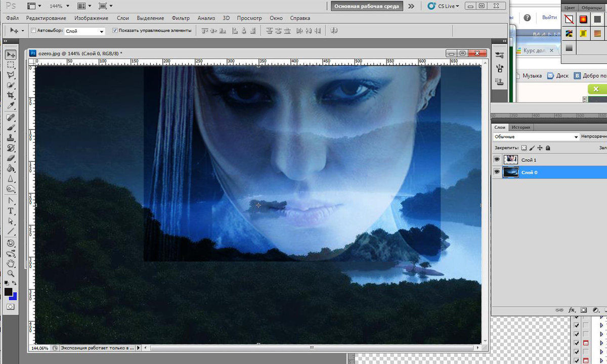Select the Paint Bucket tool
The height and width of the screenshot is (364, 607).
click(11, 169)
